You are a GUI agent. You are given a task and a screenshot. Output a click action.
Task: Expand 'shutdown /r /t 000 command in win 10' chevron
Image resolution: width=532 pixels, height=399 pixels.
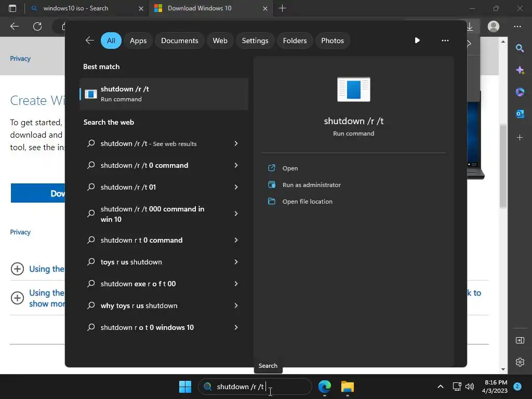tap(236, 214)
